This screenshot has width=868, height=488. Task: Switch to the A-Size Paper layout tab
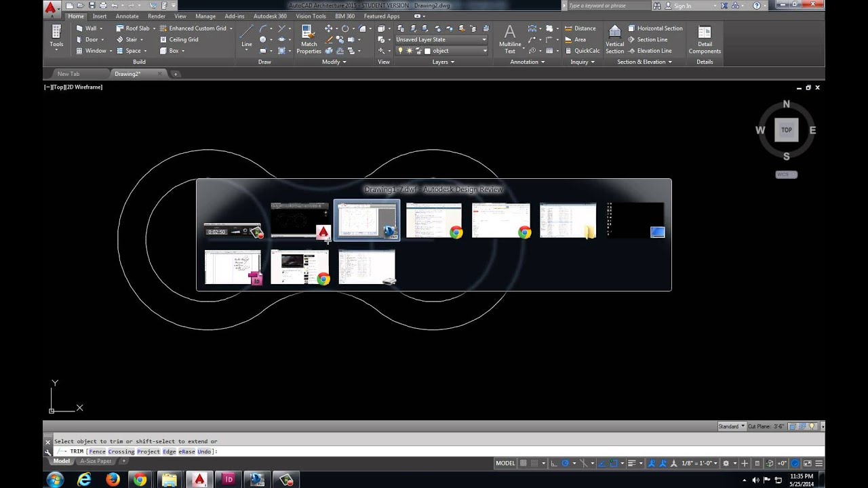click(96, 462)
